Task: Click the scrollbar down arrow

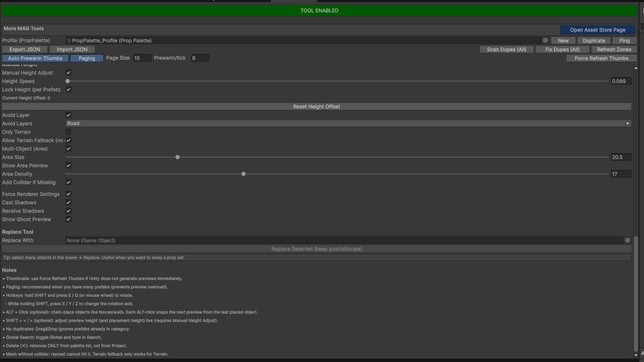Action: 637,355
